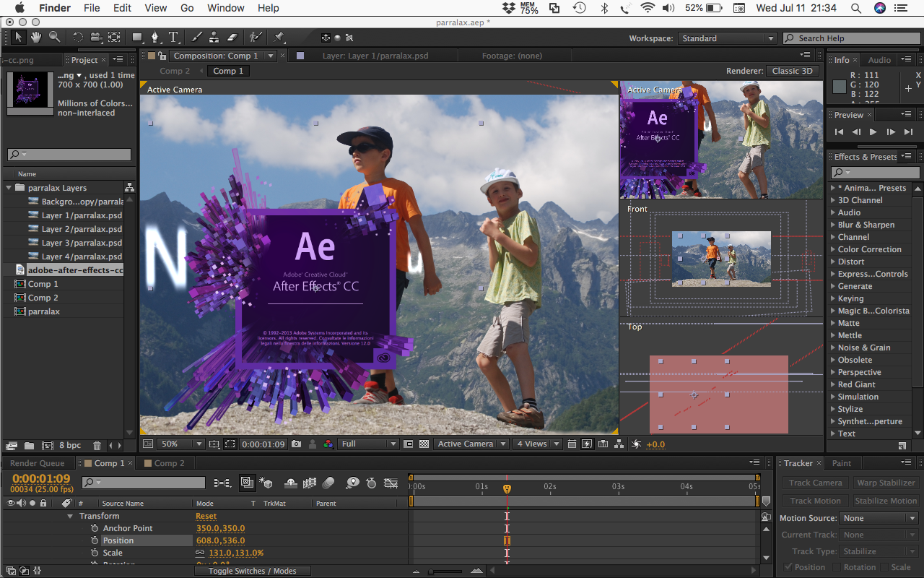The image size is (924, 578).
Task: Open the Renderer Classic 3D dropdown
Action: pyautogui.click(x=793, y=71)
